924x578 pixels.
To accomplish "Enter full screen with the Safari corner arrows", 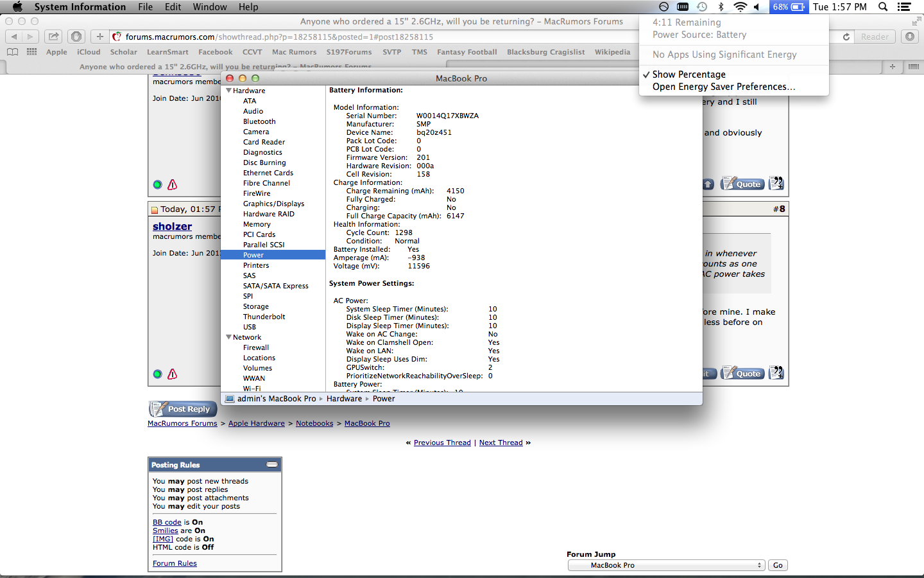I will point(916,22).
